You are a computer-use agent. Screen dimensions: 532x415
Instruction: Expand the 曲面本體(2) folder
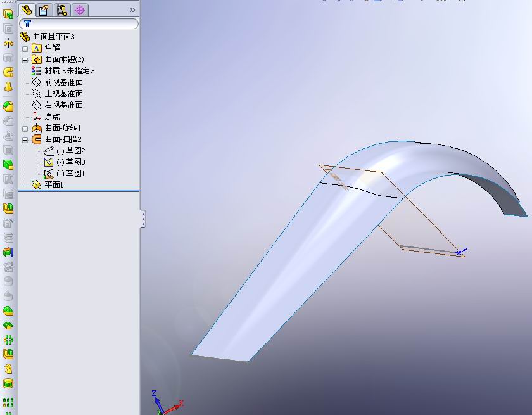[x=25, y=60]
